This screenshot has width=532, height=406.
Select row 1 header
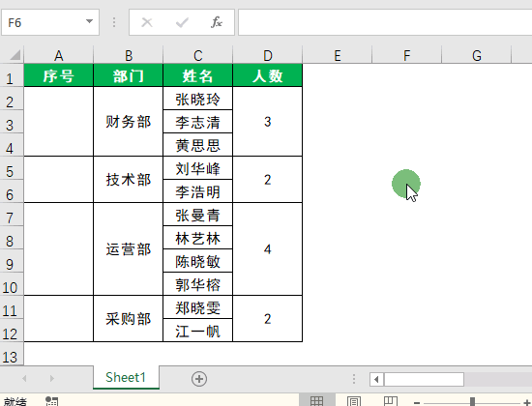click(x=12, y=75)
